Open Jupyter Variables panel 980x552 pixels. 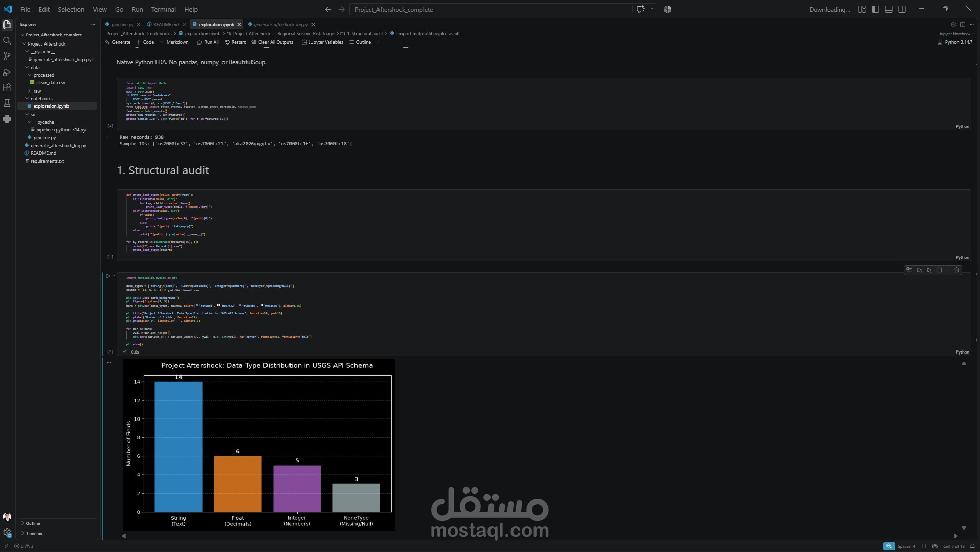point(322,42)
